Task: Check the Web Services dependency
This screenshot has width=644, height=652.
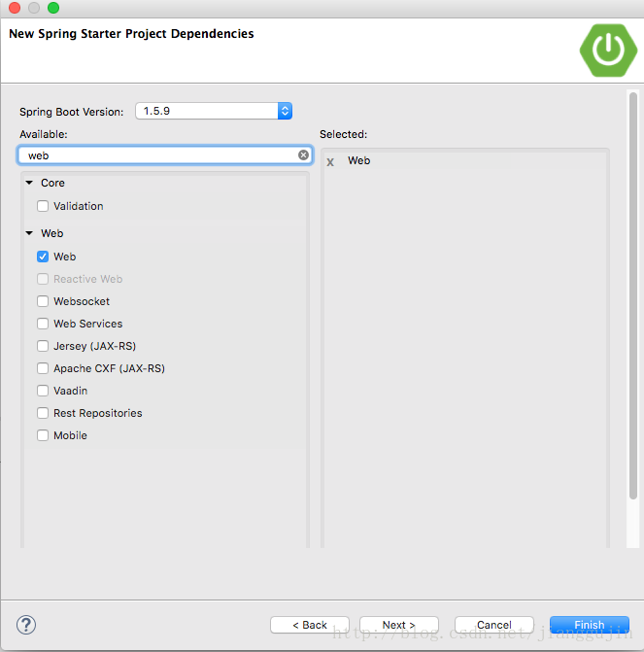Action: [x=43, y=324]
